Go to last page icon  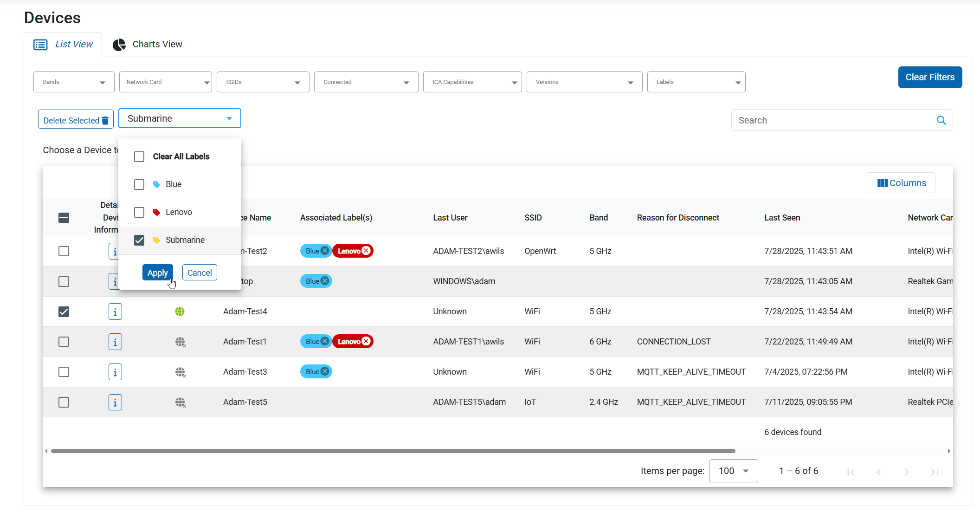pos(935,472)
